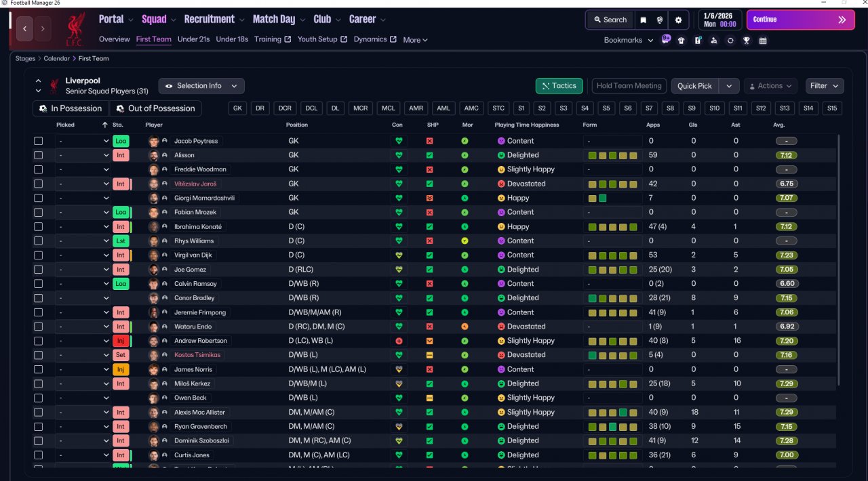868x481 pixels.
Task: Open the settings gear icon
Action: pos(678,20)
